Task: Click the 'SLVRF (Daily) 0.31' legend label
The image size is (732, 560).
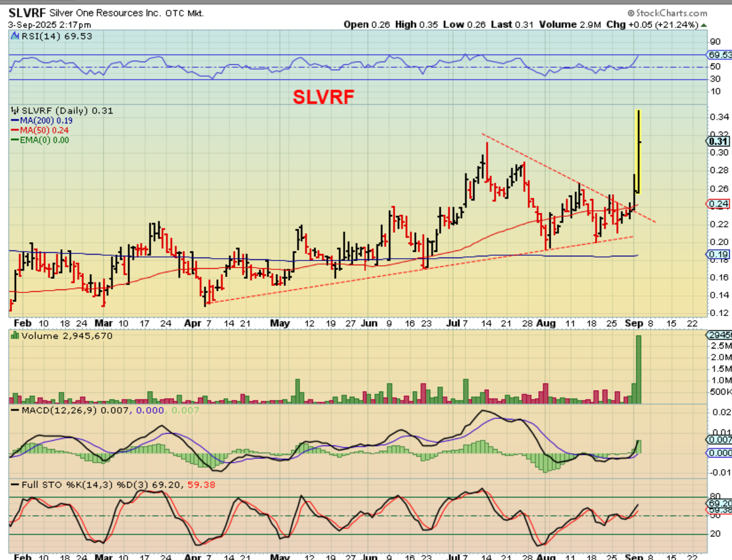Action: [67, 110]
